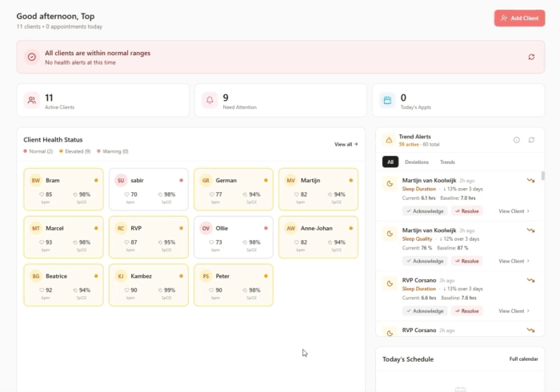This screenshot has height=392, width=560.
Task: Open View all client health link
Action: pyautogui.click(x=346, y=144)
